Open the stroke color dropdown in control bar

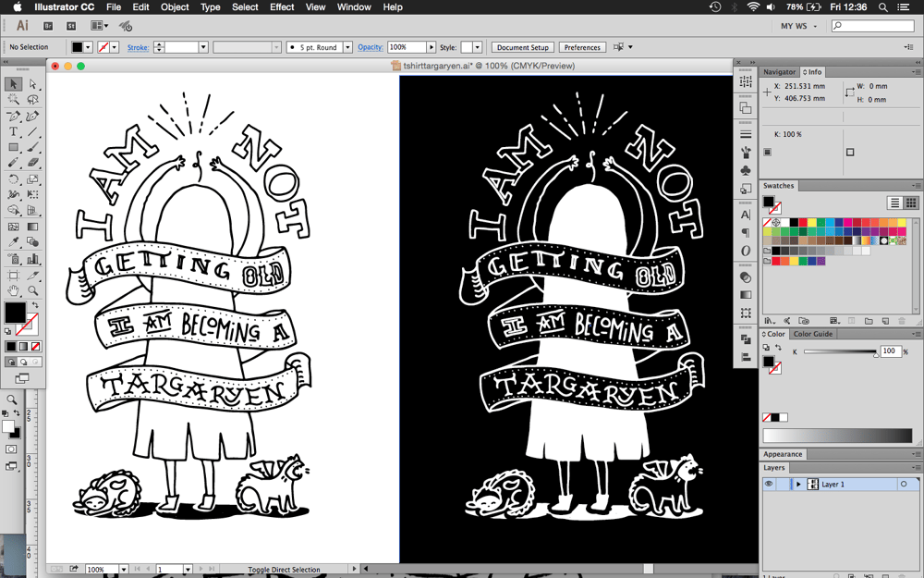coord(115,47)
